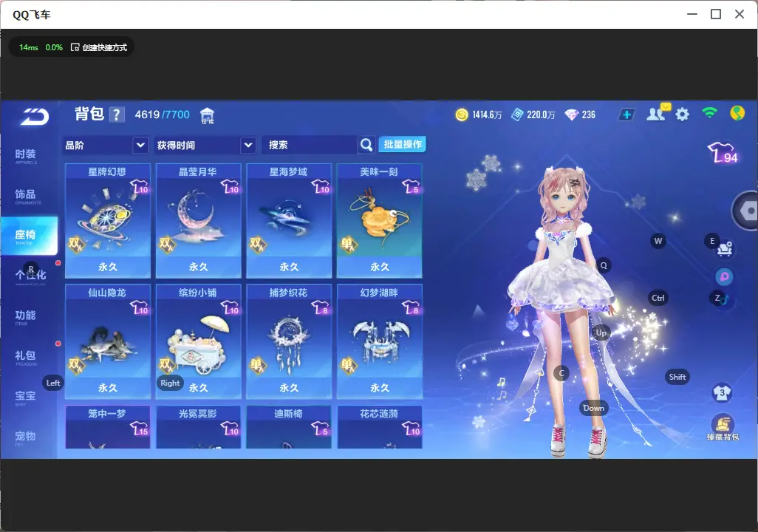Viewport: 758px width, 532px height.
Task: Click the hexagon side panel handle
Action: pyautogui.click(x=746, y=211)
